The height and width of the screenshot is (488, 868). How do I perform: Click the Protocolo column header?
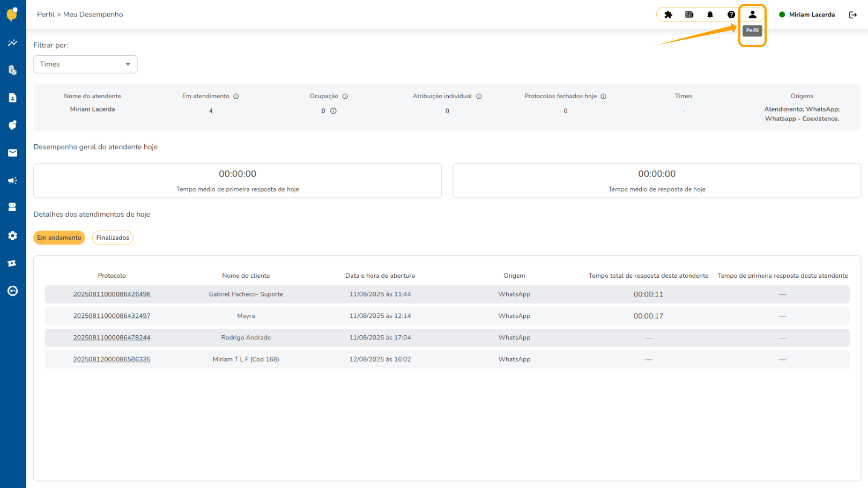point(112,276)
